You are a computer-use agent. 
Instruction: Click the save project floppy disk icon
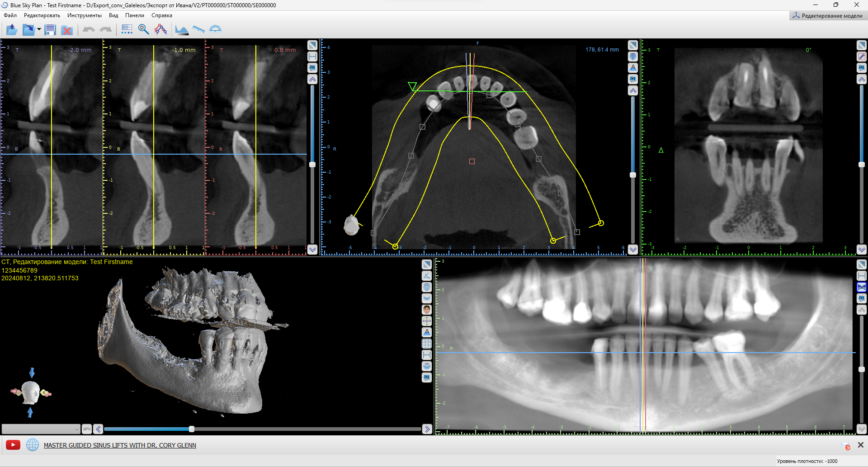[50, 30]
